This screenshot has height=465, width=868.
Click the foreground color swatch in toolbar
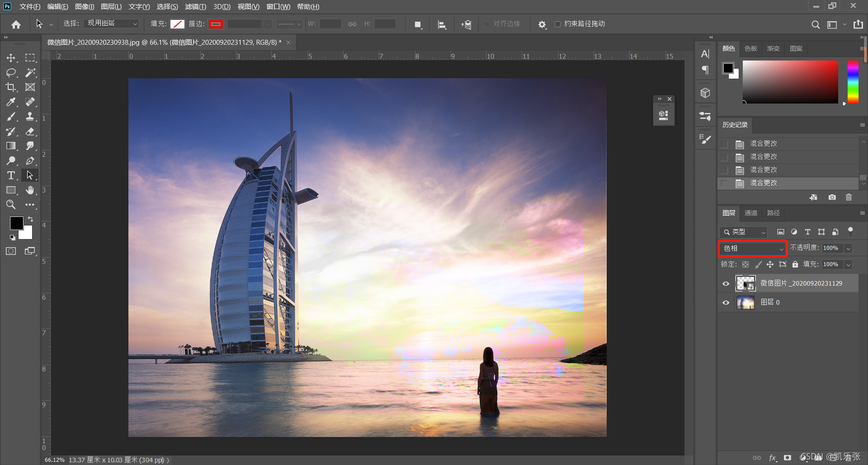tap(17, 223)
